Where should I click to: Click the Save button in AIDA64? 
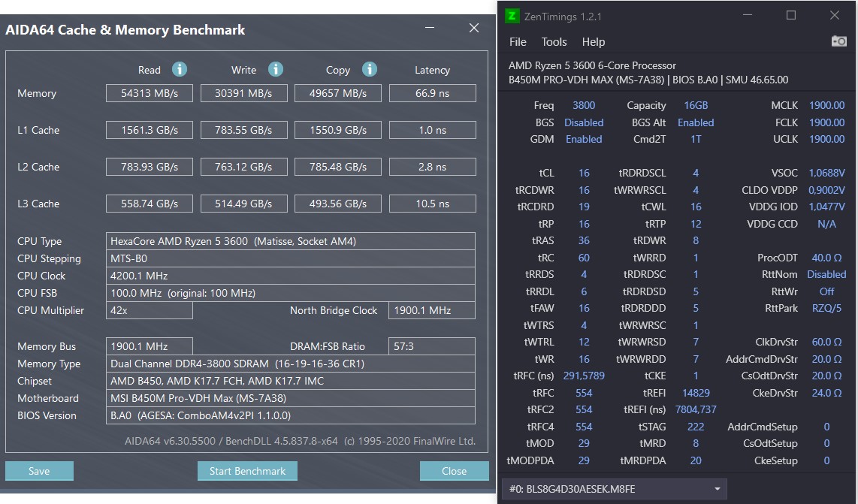[x=39, y=471]
